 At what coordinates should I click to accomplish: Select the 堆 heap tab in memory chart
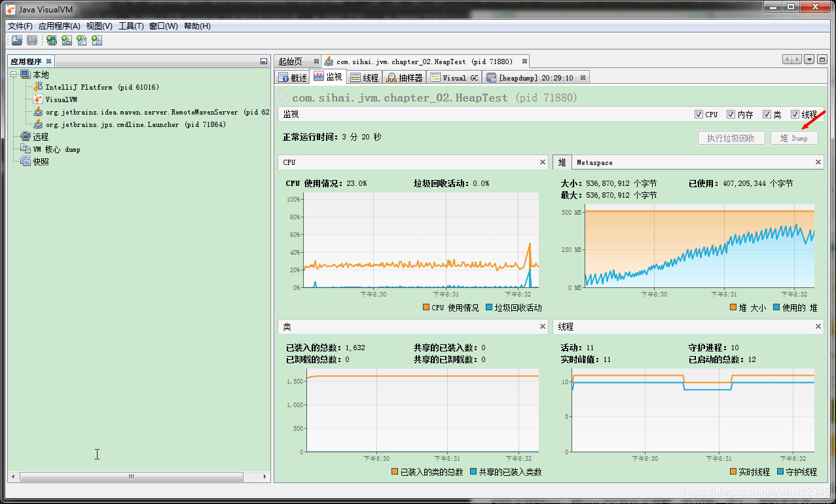562,162
